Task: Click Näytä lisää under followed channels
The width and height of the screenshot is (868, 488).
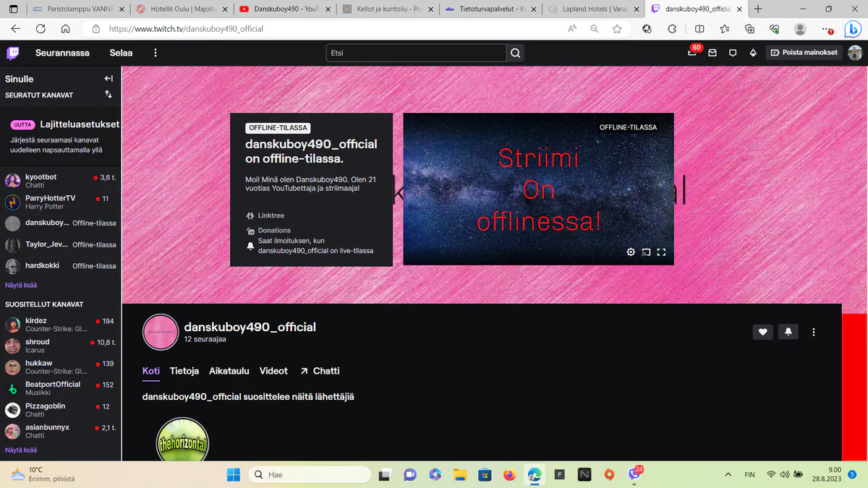Action: 21,286
